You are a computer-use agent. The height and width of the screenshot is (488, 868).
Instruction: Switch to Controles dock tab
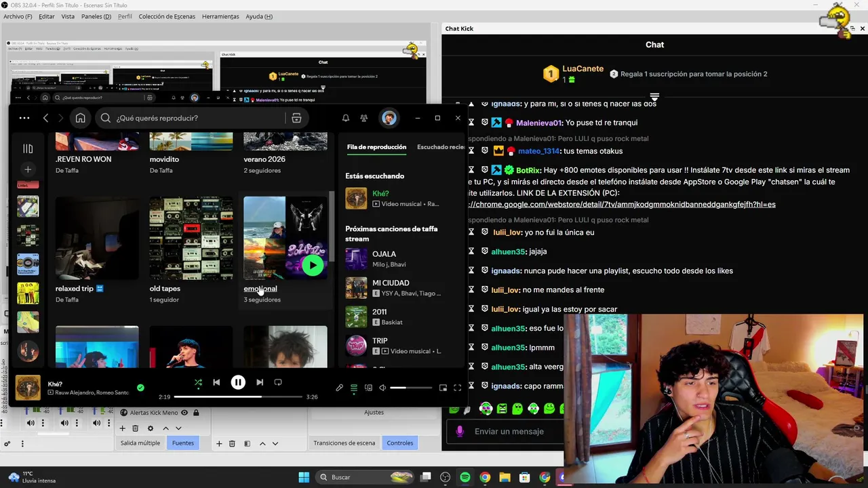click(399, 443)
